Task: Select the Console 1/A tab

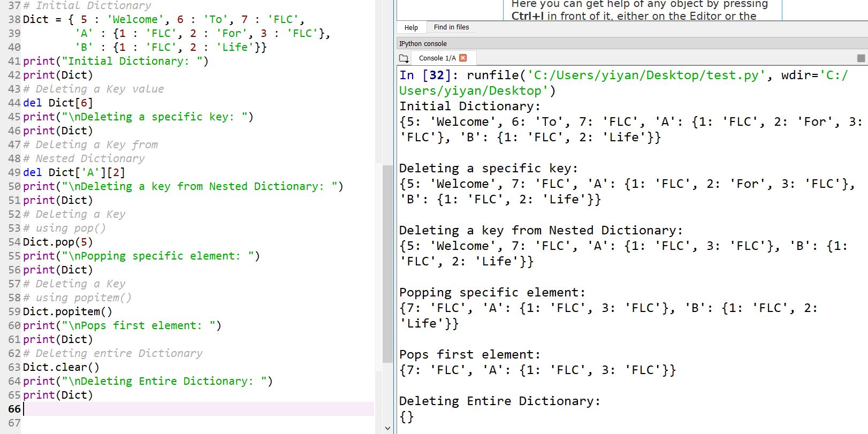Action: 437,58
